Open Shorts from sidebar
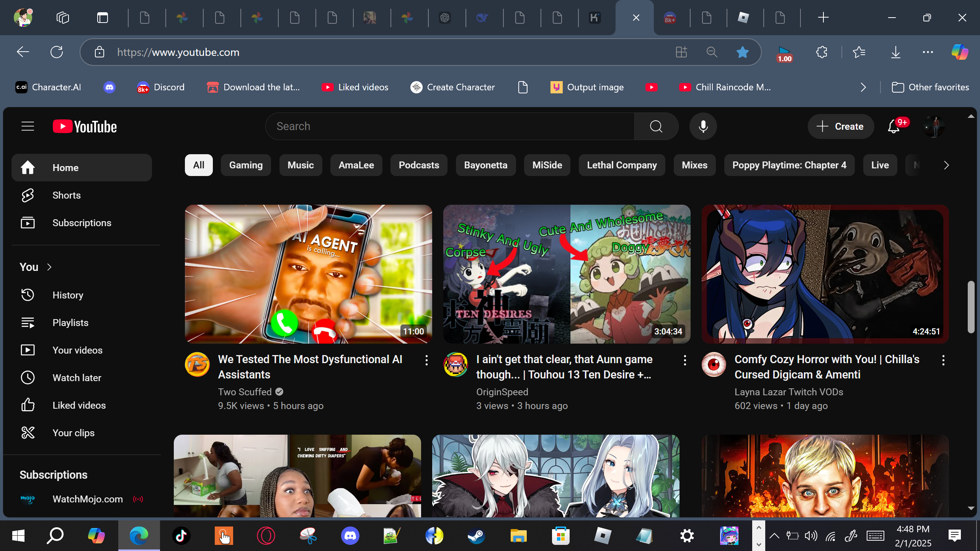This screenshot has width=980, height=551. tap(67, 195)
